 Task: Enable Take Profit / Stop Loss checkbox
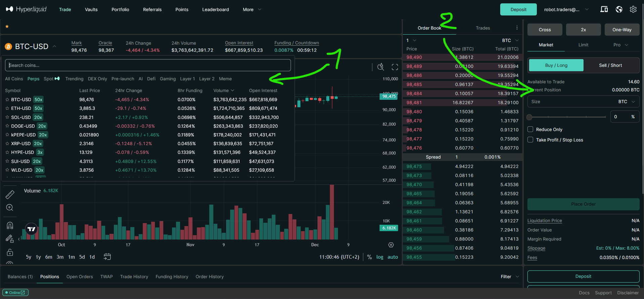click(x=530, y=140)
